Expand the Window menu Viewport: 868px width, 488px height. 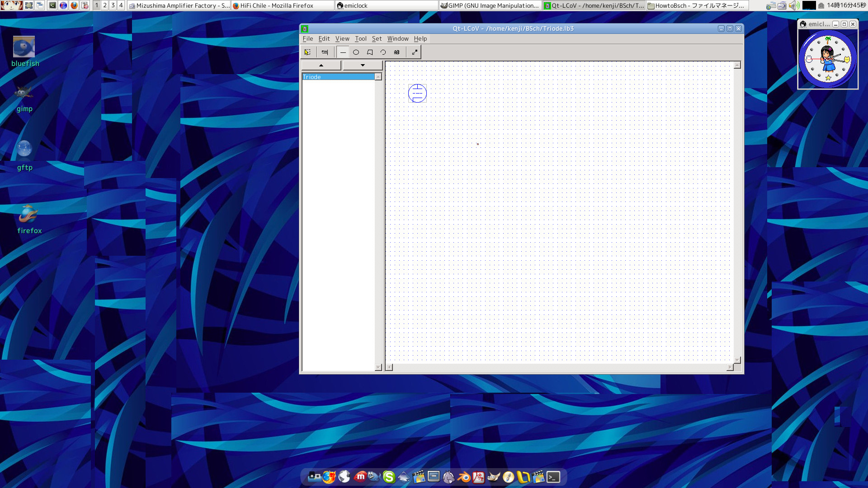tap(397, 39)
